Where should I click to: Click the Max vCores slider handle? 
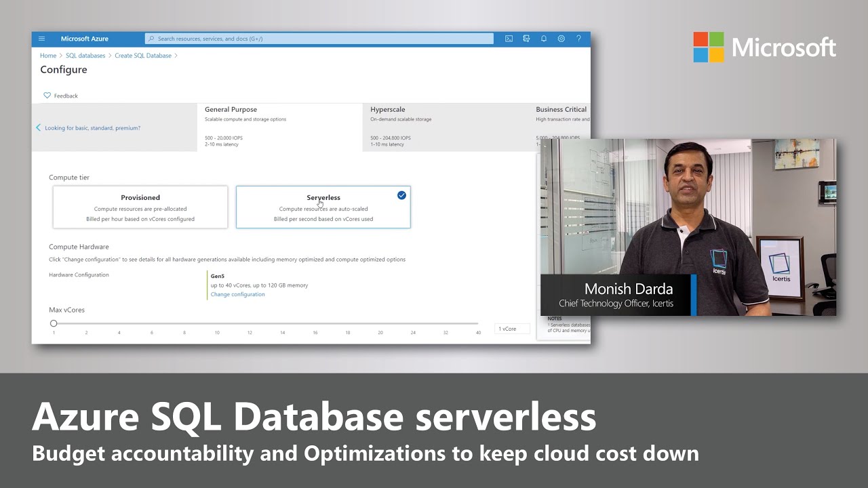(54, 323)
